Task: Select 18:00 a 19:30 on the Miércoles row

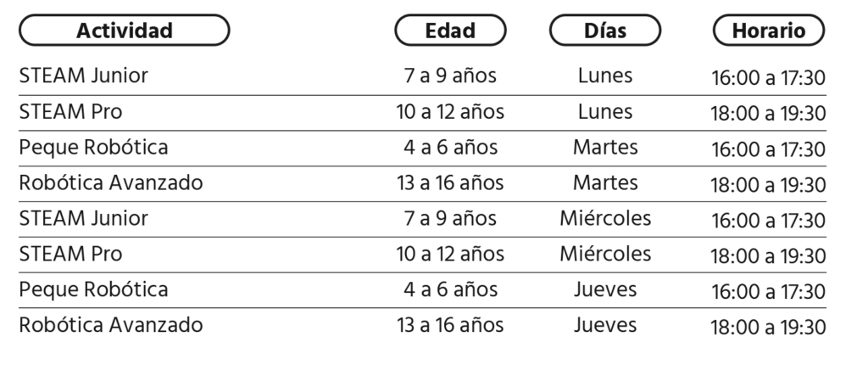Action: [768, 255]
